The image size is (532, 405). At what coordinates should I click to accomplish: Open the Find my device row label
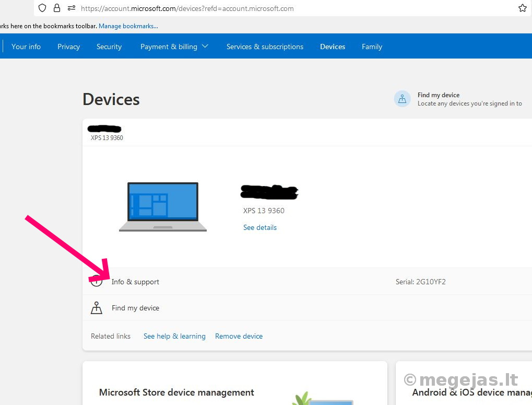click(135, 308)
